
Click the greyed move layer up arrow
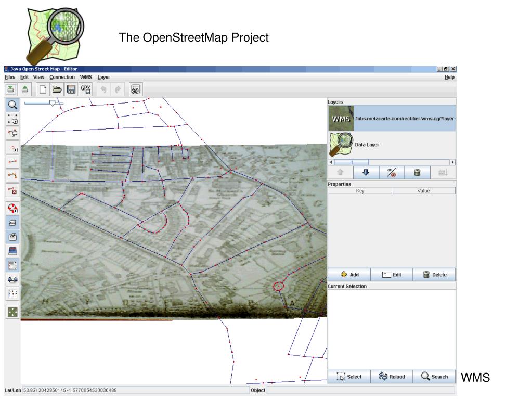[x=340, y=173]
